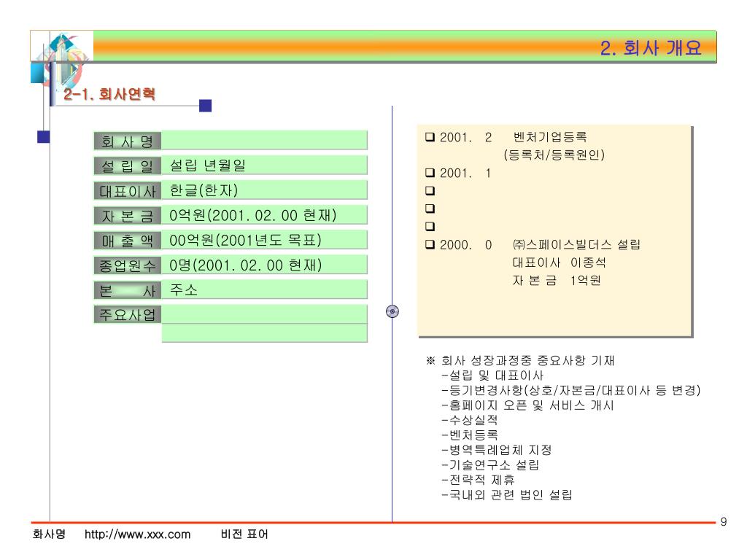Select the 자 본 금 label in the green table
Screen dimensions: 747x560
coord(127,216)
